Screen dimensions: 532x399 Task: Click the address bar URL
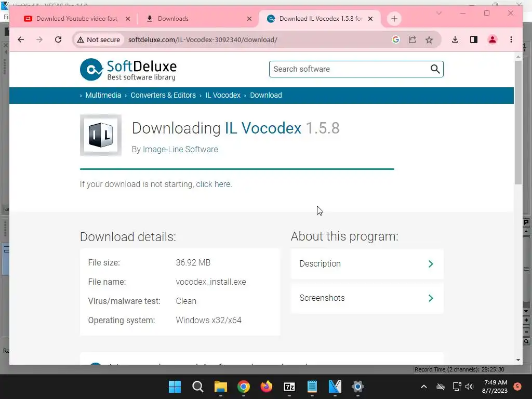click(203, 39)
